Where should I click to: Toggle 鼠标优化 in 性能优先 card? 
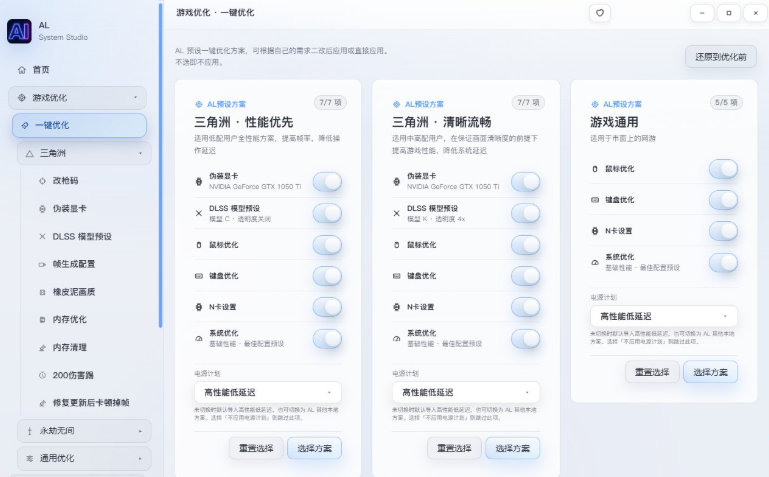(x=327, y=245)
